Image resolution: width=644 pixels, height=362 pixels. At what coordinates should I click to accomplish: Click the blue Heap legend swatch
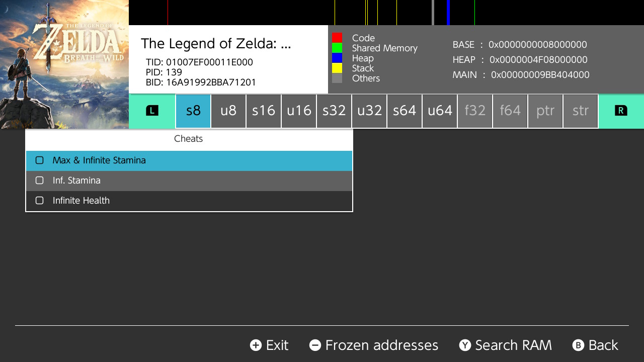pos(337,58)
